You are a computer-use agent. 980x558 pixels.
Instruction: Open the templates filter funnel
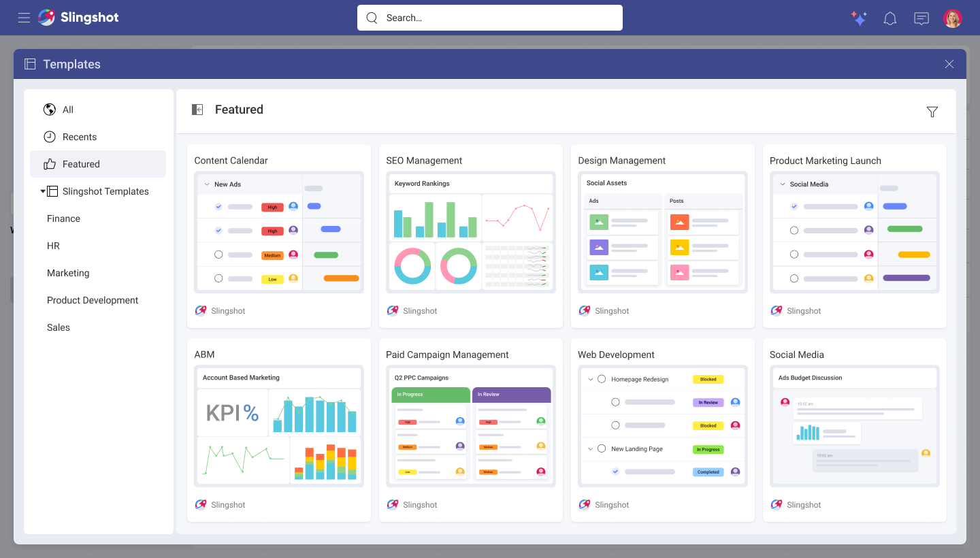[932, 112]
